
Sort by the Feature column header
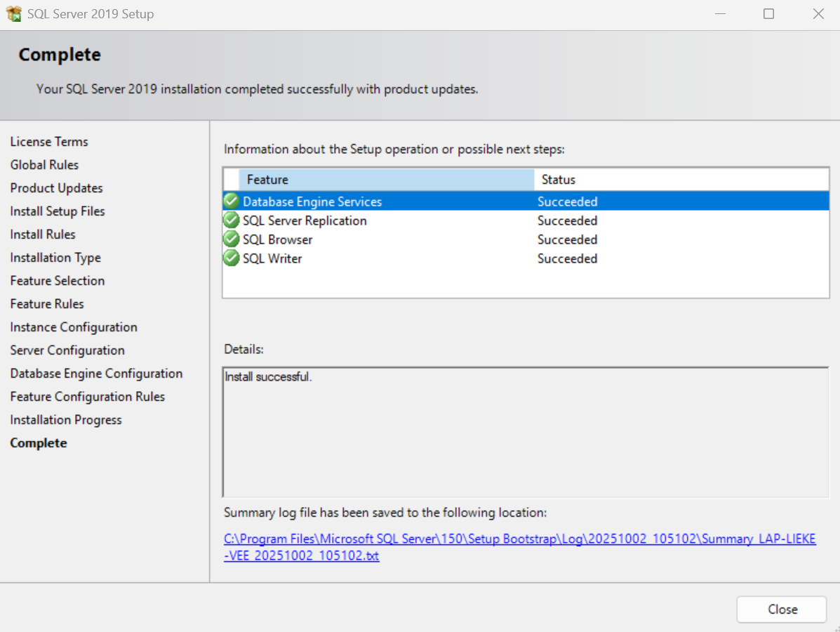[386, 180]
